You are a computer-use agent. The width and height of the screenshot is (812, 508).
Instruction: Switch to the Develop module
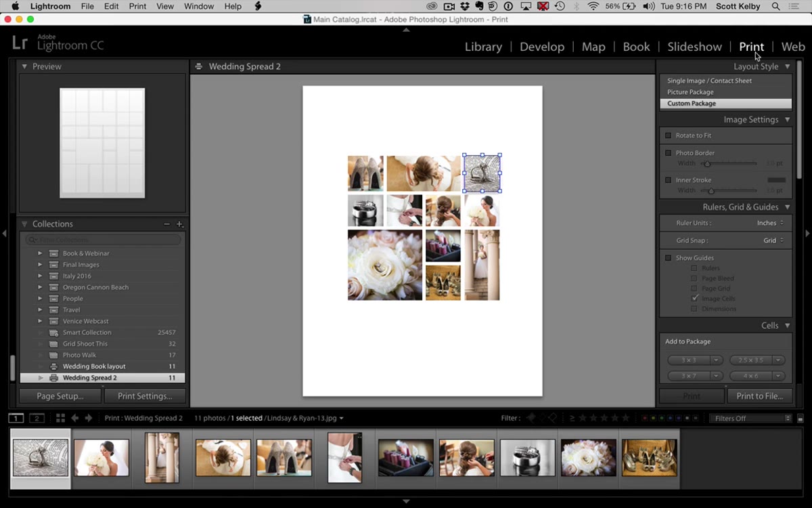(542, 47)
